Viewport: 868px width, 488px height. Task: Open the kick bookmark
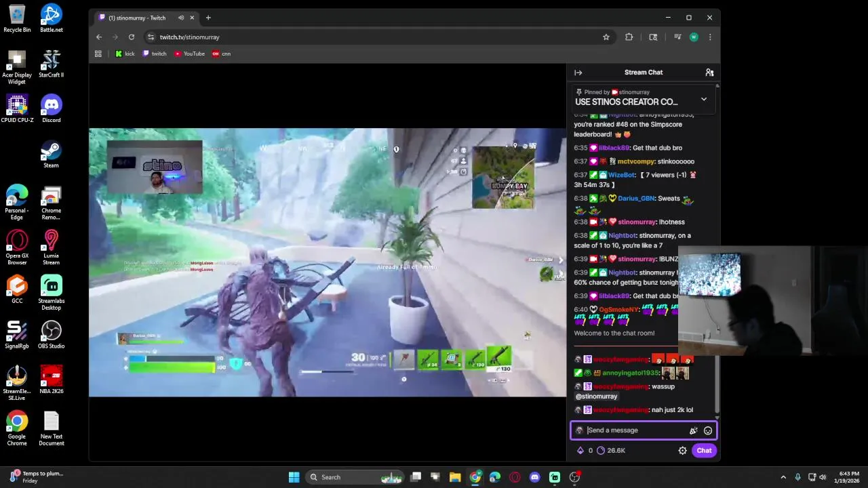click(x=125, y=54)
